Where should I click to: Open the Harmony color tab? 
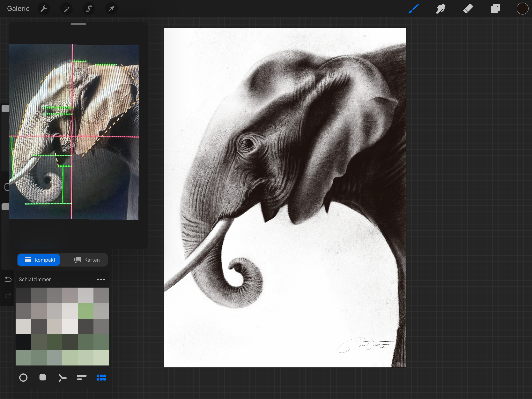[62, 378]
